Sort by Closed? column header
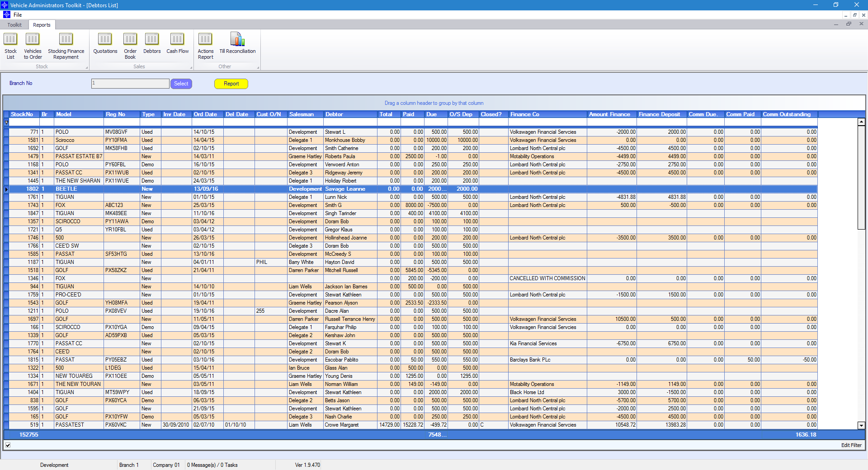The width and height of the screenshot is (868, 470). click(494, 114)
